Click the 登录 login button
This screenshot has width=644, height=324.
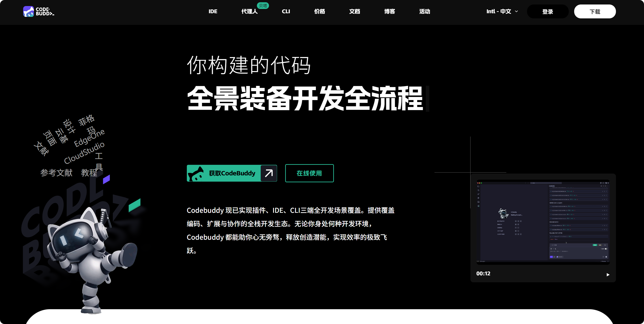[547, 11]
